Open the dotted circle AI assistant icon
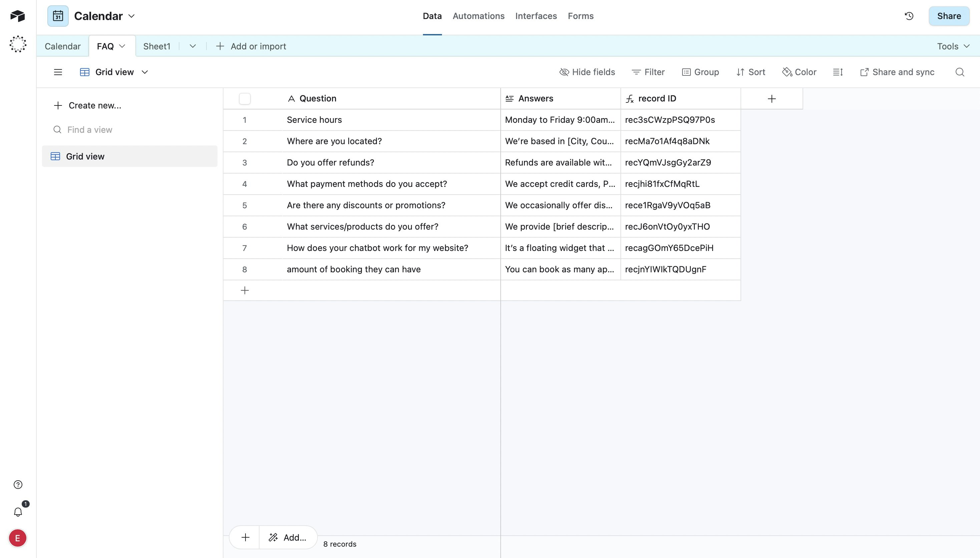980x558 pixels. 18,44
